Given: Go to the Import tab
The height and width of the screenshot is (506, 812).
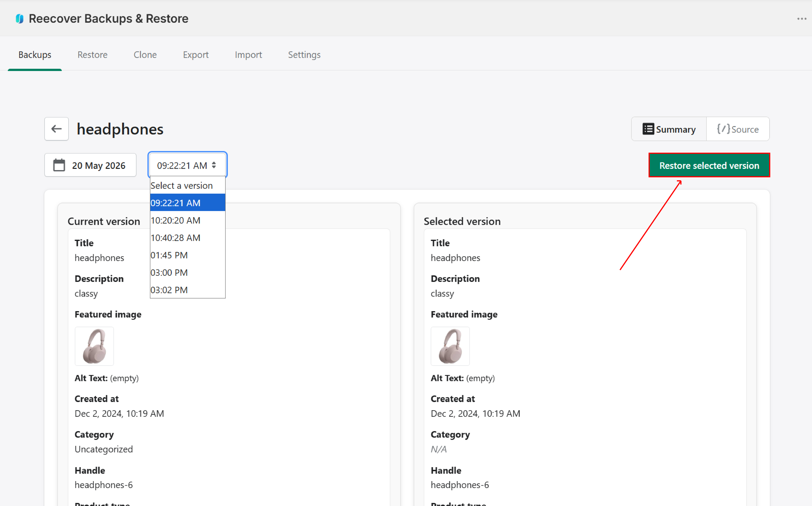Looking at the screenshot, I should coord(248,55).
